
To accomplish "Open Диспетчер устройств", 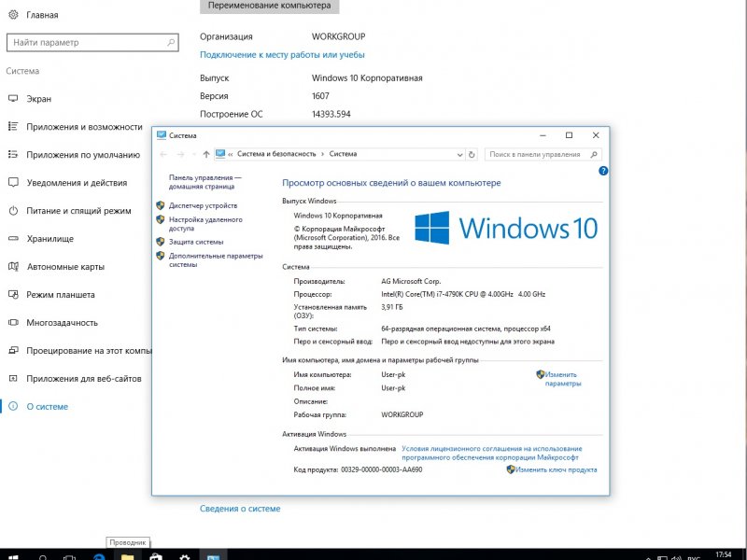I will [203, 205].
